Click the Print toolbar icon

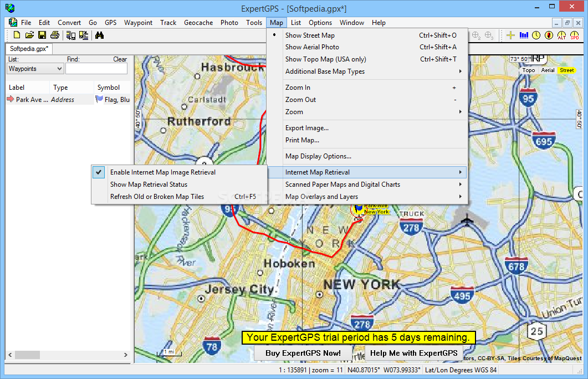pos(55,35)
